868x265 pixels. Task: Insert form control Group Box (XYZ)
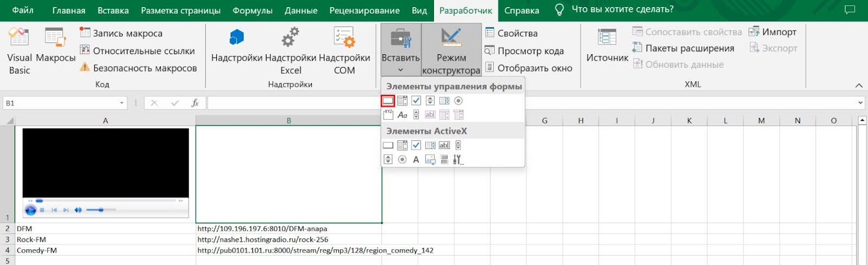click(388, 114)
